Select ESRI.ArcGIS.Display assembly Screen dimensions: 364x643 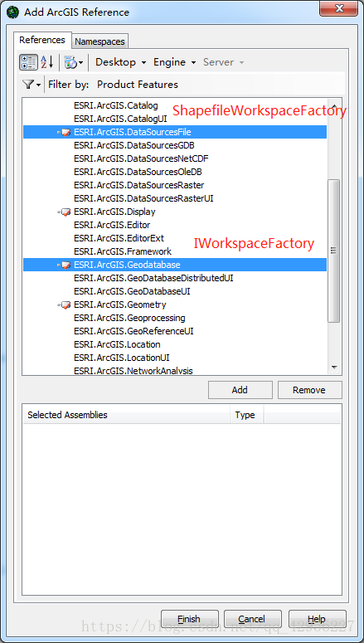tap(114, 212)
